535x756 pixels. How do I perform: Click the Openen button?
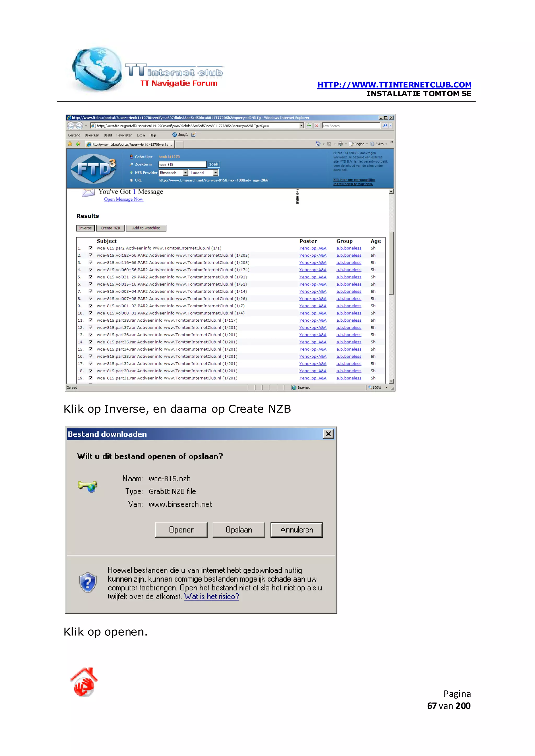(182, 530)
